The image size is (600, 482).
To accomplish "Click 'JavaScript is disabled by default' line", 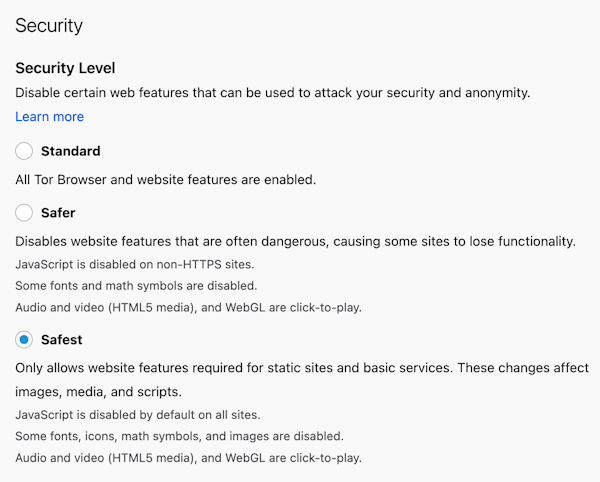I will pyautogui.click(x=138, y=415).
